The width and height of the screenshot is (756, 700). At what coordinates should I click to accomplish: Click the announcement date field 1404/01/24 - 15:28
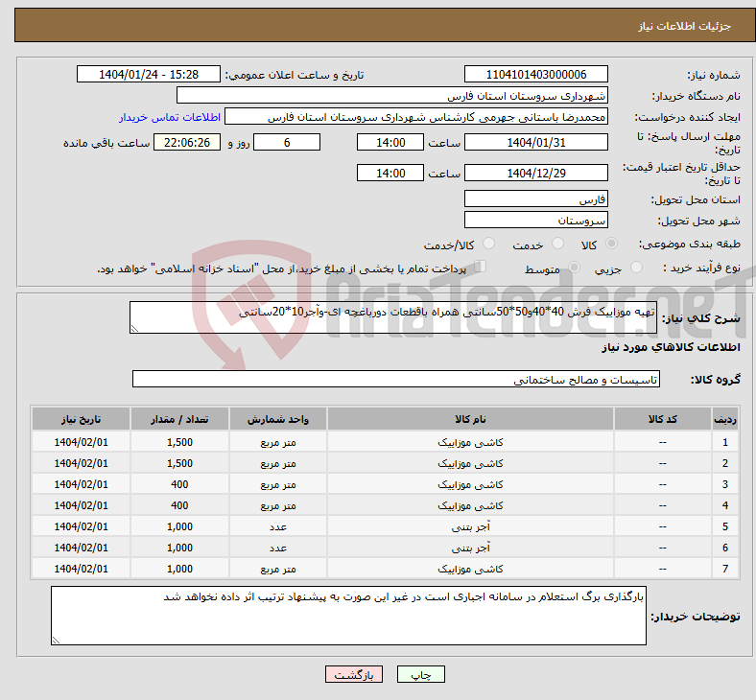pyautogui.click(x=149, y=75)
